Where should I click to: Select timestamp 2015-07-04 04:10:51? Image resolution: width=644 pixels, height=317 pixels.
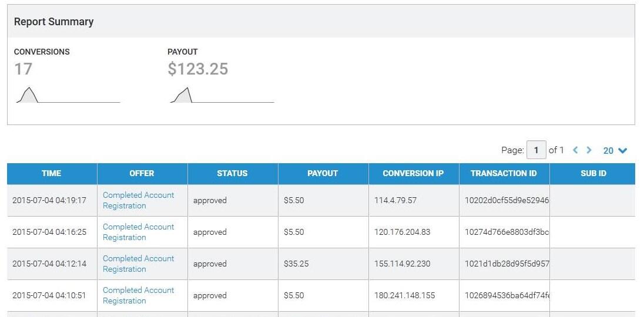pos(49,295)
